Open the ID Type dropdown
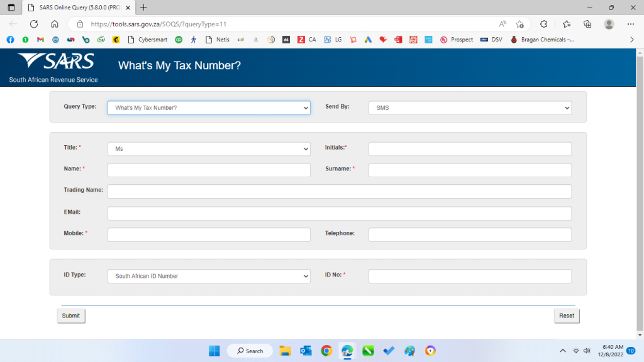This screenshot has width=644, height=362. (x=209, y=277)
